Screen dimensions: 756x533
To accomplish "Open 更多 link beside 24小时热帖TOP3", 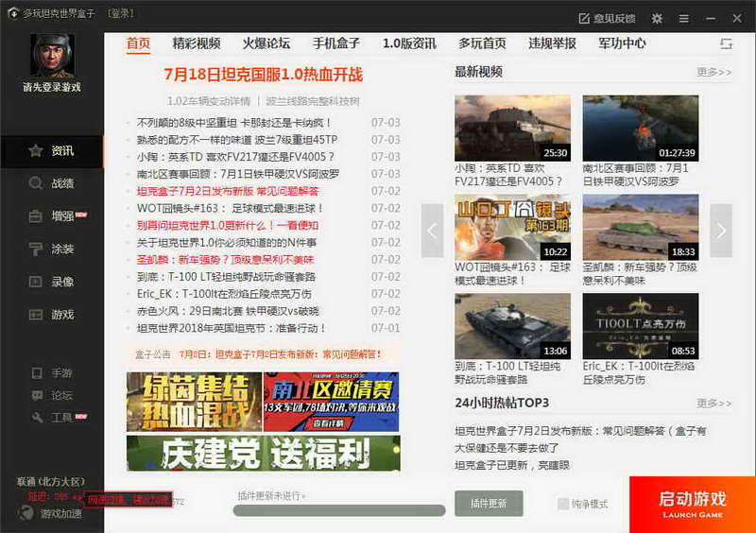I will 714,404.
